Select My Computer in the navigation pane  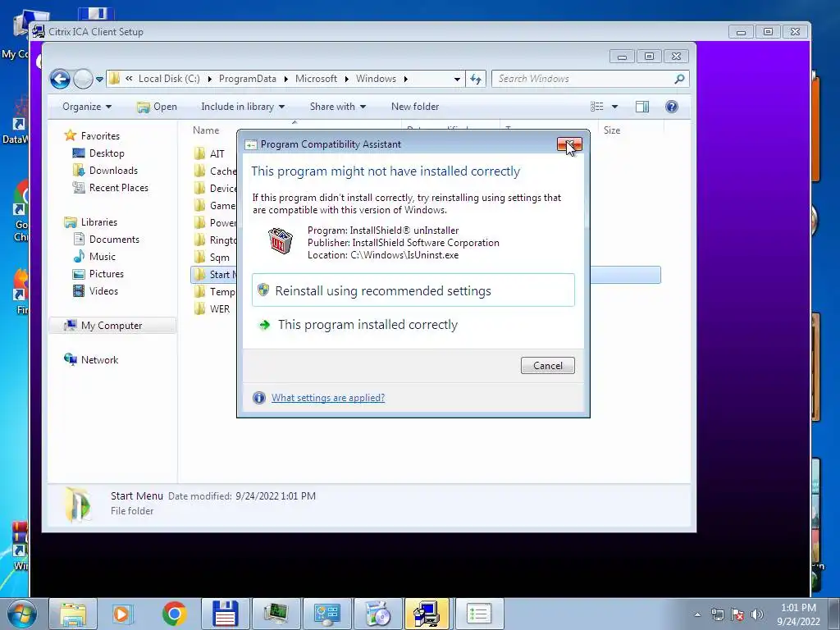(x=112, y=326)
